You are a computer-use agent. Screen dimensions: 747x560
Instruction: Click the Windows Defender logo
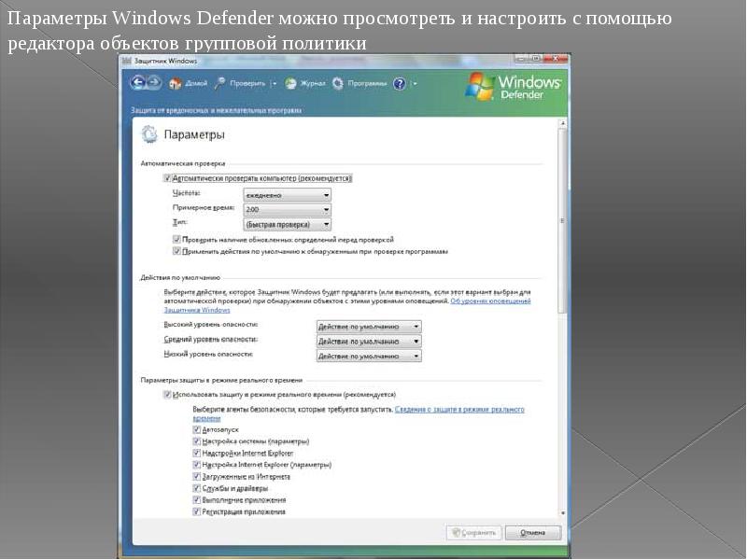click(x=513, y=87)
